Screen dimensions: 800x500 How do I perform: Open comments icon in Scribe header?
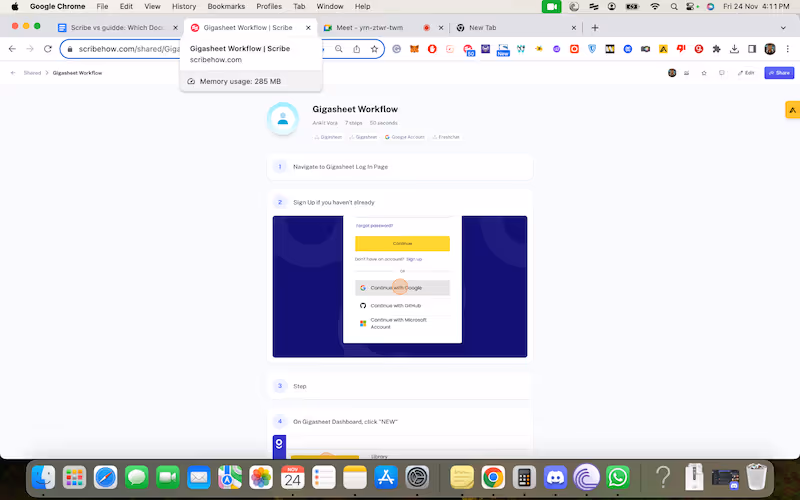[x=721, y=73]
